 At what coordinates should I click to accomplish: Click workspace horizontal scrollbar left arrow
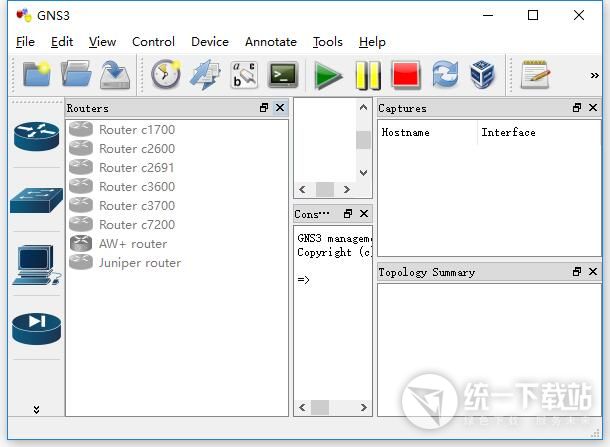tap(302, 189)
